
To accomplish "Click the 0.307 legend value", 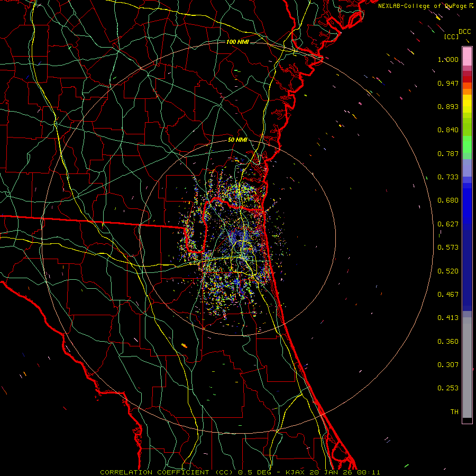I will (x=448, y=365).
